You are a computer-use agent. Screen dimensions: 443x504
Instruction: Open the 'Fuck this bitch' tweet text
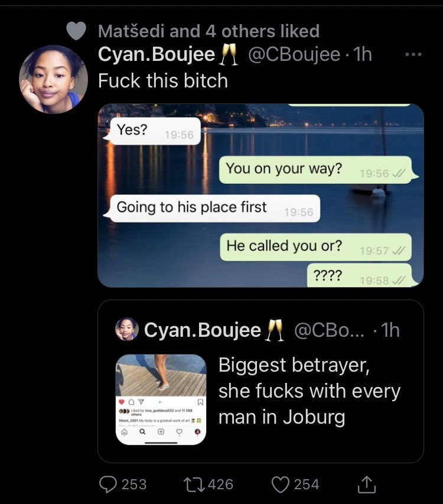click(x=163, y=80)
